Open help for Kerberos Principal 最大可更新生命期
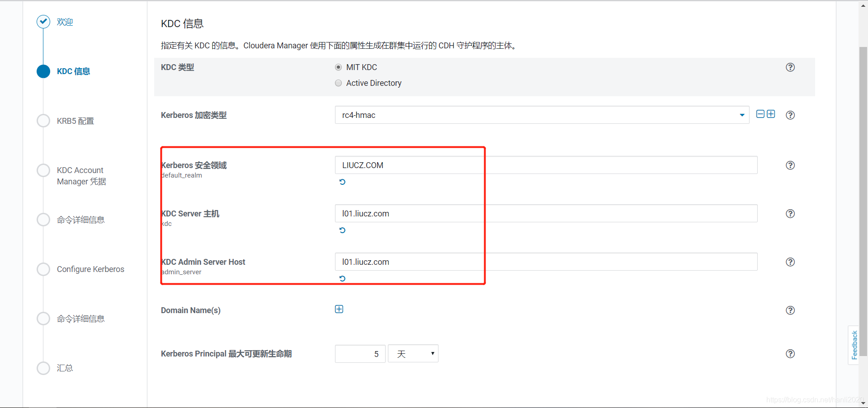868x408 pixels. coord(790,353)
